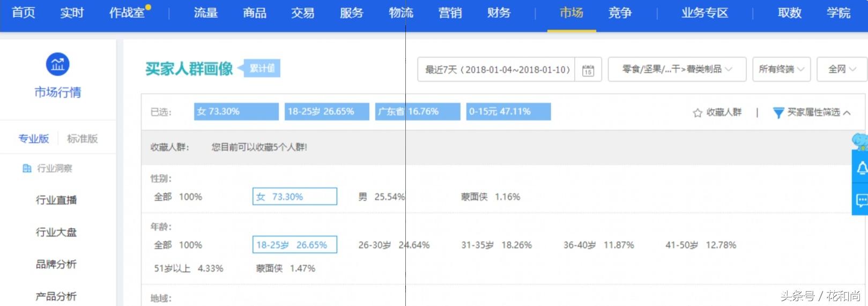Expand the 所有终端 dropdown
This screenshot has height=306, width=868.
click(x=782, y=69)
